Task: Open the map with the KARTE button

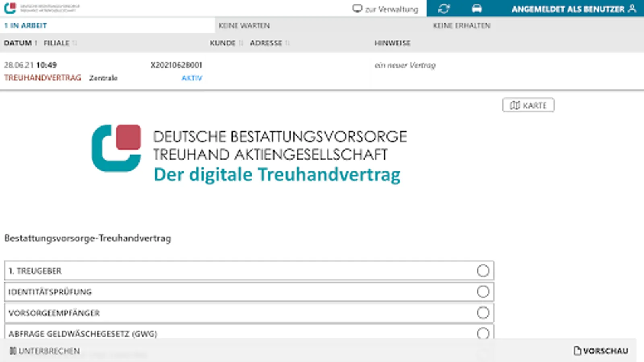Action: point(528,105)
